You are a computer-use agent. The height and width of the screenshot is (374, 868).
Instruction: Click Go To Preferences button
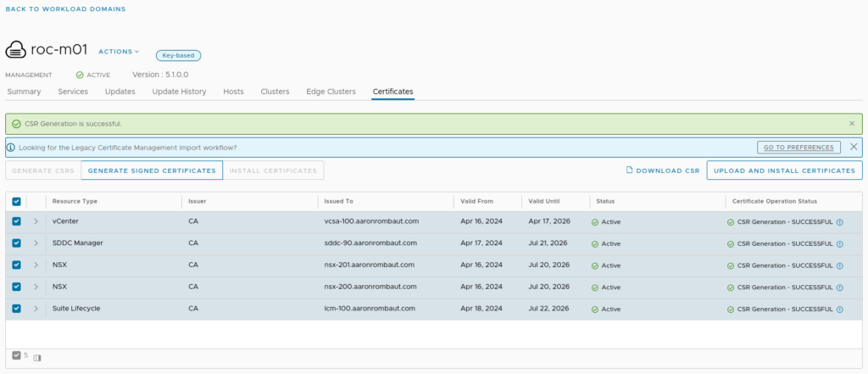click(x=798, y=148)
